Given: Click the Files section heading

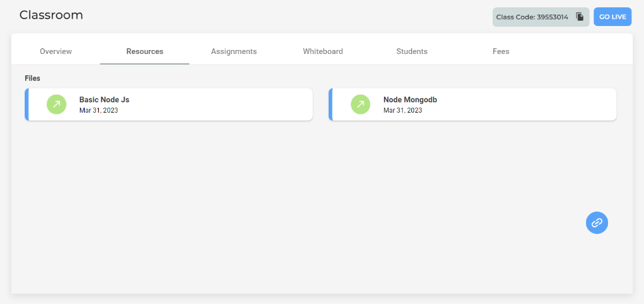Looking at the screenshot, I should pyautogui.click(x=33, y=78).
